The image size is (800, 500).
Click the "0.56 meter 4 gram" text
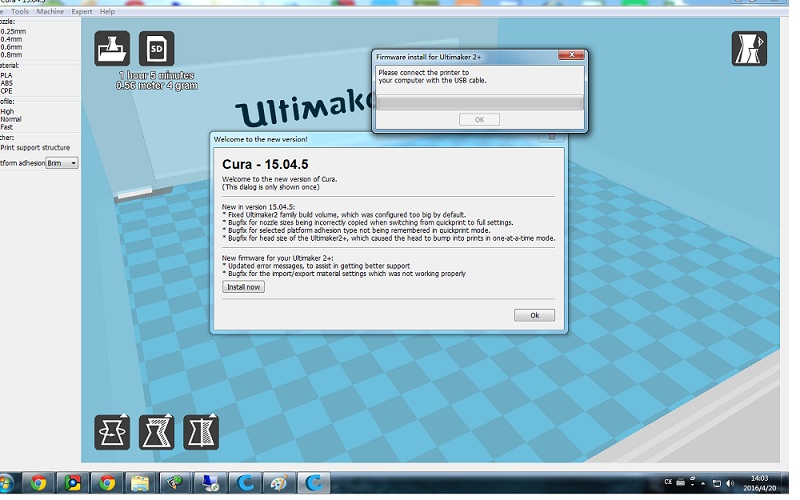157,86
